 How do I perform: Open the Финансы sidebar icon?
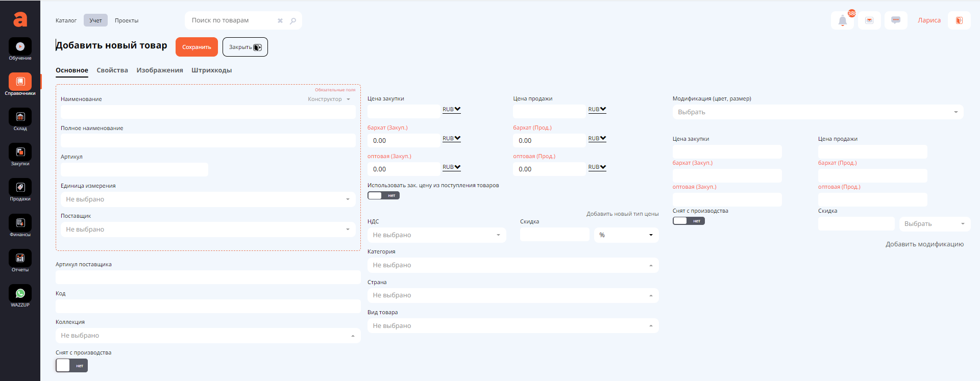coord(20,223)
